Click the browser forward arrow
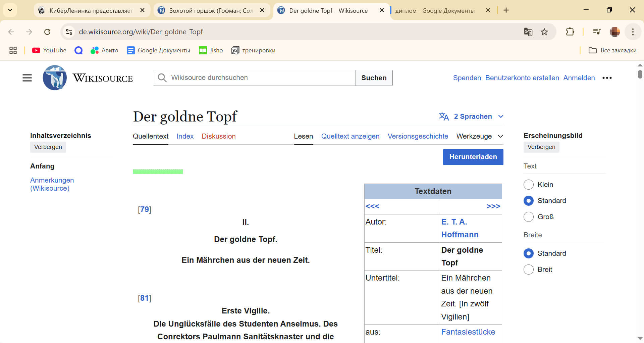Screen dimensions: 644x343 point(29,32)
